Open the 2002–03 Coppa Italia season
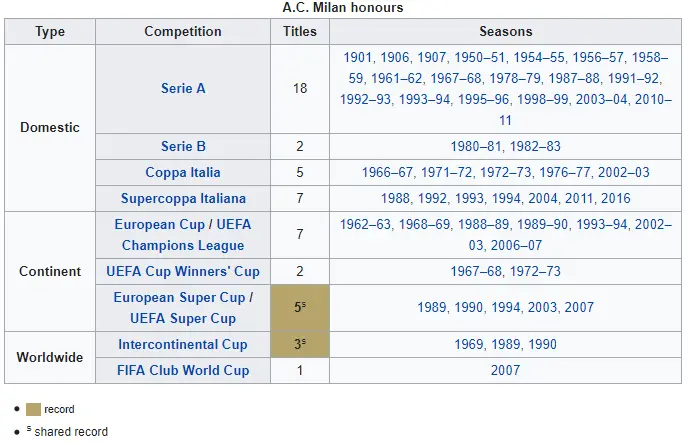 [x=615, y=172]
